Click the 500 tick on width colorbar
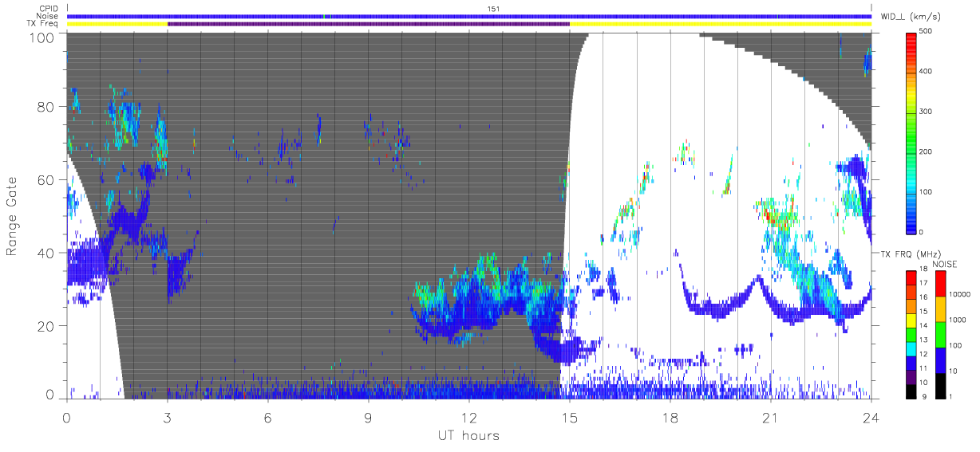 927,30
